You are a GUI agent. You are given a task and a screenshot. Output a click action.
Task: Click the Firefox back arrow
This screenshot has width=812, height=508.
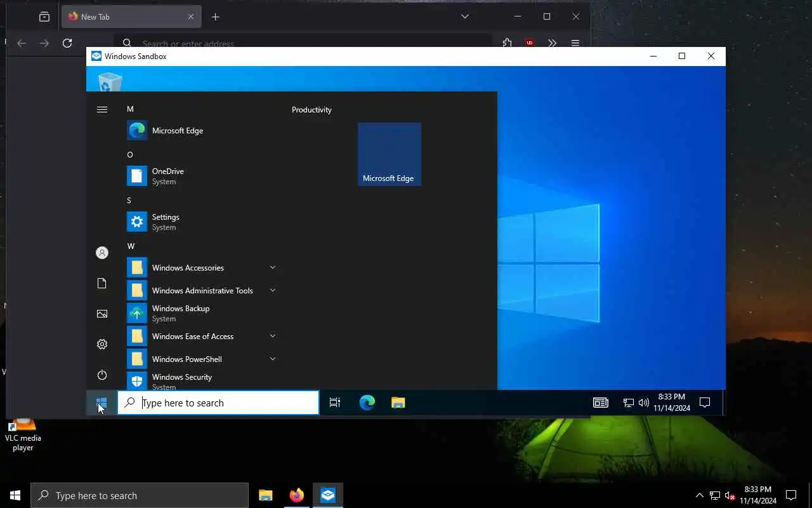[22, 43]
